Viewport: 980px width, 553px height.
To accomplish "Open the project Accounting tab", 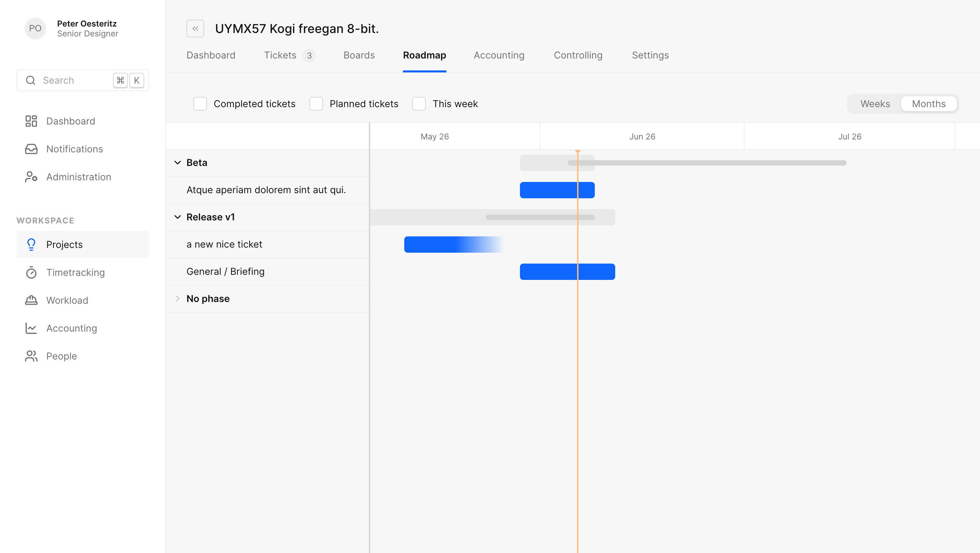I will (x=499, y=55).
